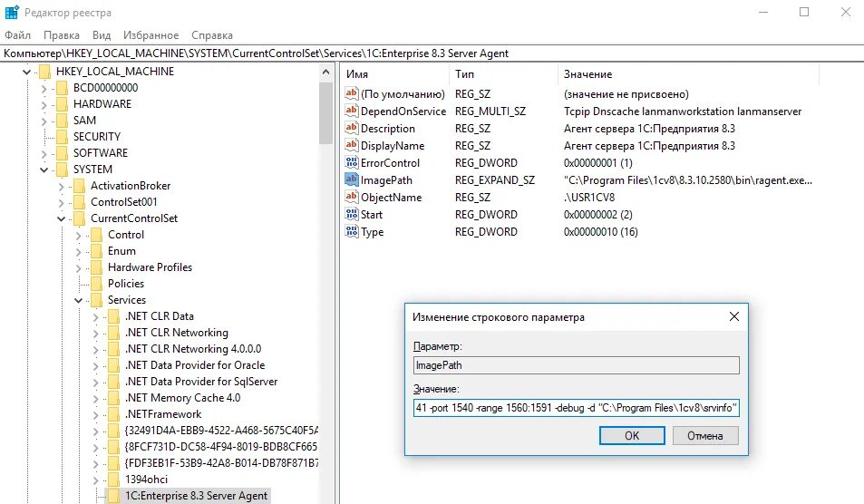Expand the BCD00000000 key
Viewport: 864px width, 504px height.
tap(44, 88)
